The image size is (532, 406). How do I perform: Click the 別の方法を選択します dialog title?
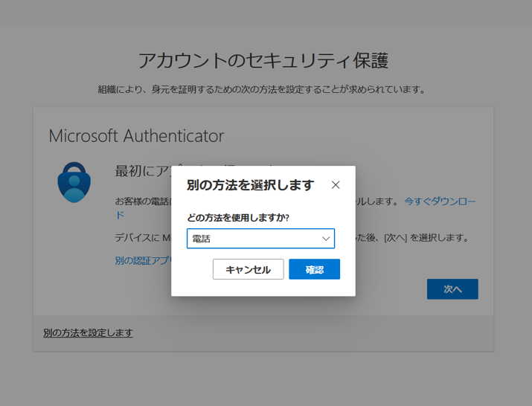[x=251, y=185]
